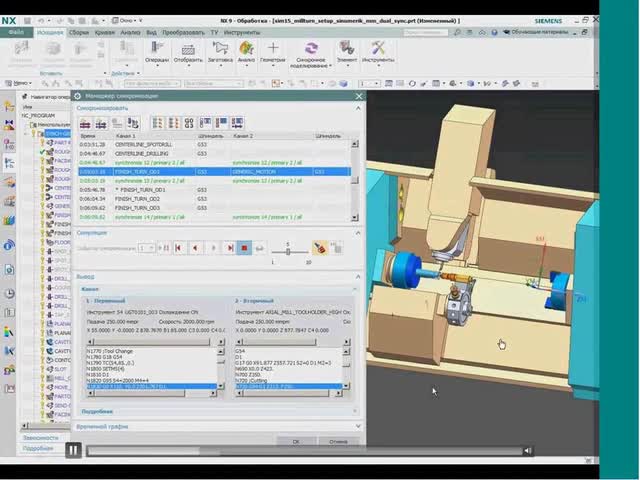The height and width of the screenshot is (480, 640).
Task: Switch to the Преобразовать tab
Action: tap(183, 32)
